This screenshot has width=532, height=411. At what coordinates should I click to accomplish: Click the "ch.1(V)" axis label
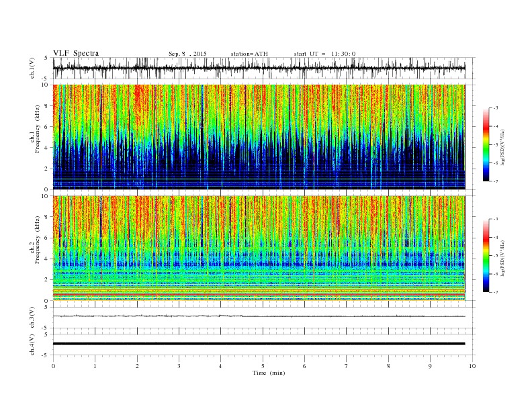(x=32, y=68)
